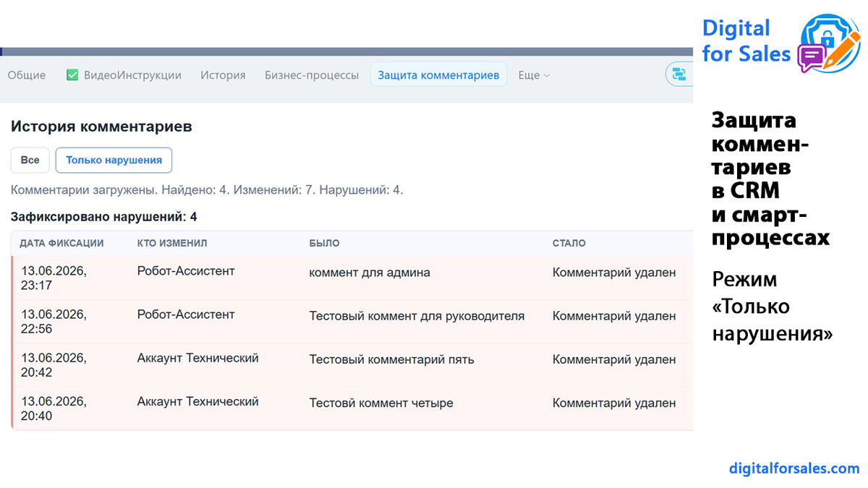The width and height of the screenshot is (868, 488).
Task: Open the digitalforsales.com link
Action: (x=794, y=468)
